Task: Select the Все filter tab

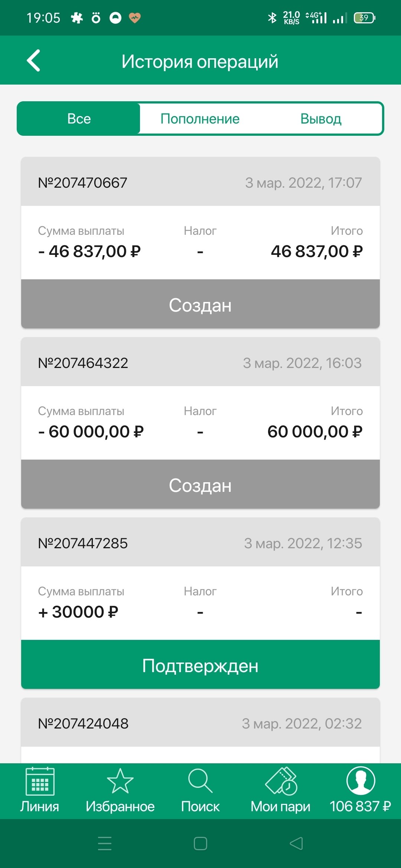Action: (x=79, y=119)
